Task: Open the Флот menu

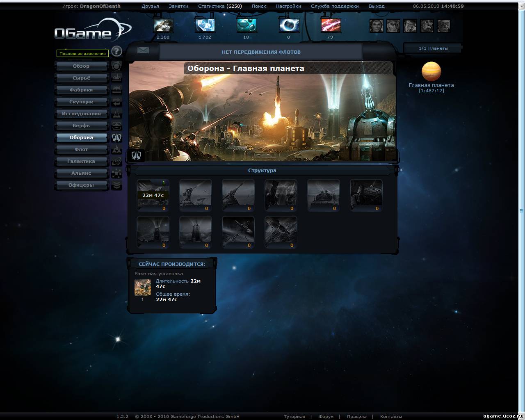Action: coord(81,149)
